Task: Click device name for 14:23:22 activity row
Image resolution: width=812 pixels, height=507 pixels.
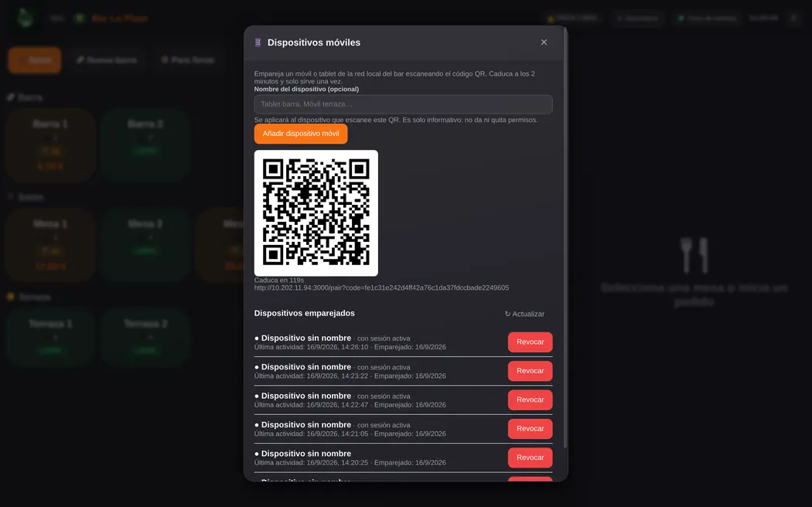Action: 306,367
